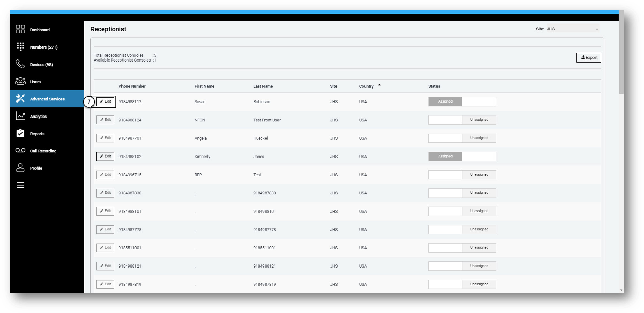Click the Profile person icon

pyautogui.click(x=20, y=168)
